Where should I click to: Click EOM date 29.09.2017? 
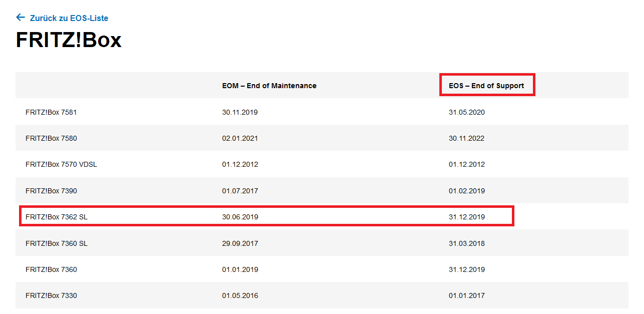(x=240, y=243)
